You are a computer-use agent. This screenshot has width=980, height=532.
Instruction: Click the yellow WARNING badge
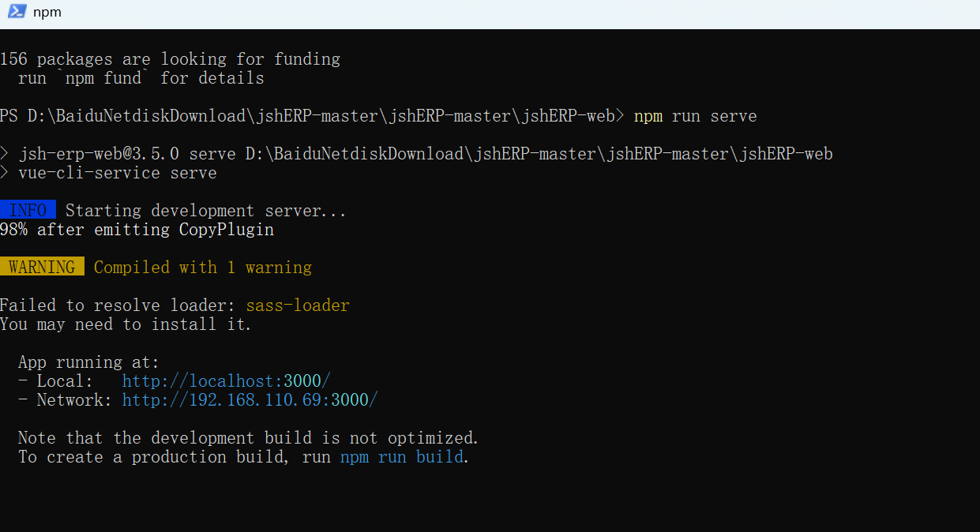(x=42, y=268)
